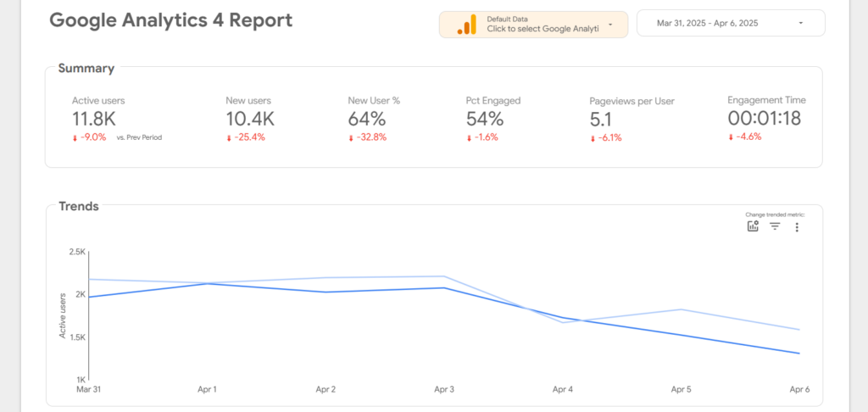Click the filter icon in Trends chart
The width and height of the screenshot is (868, 412).
coord(775,226)
